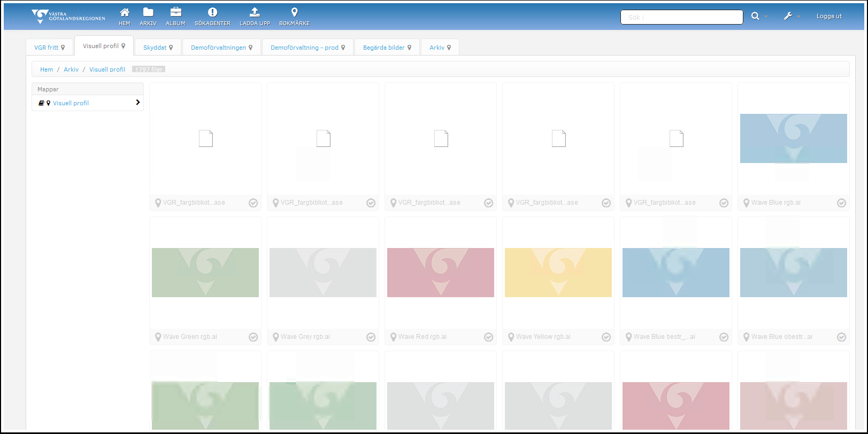Click the pin icon on Wave Blue bestr_...ai

[x=628, y=337]
